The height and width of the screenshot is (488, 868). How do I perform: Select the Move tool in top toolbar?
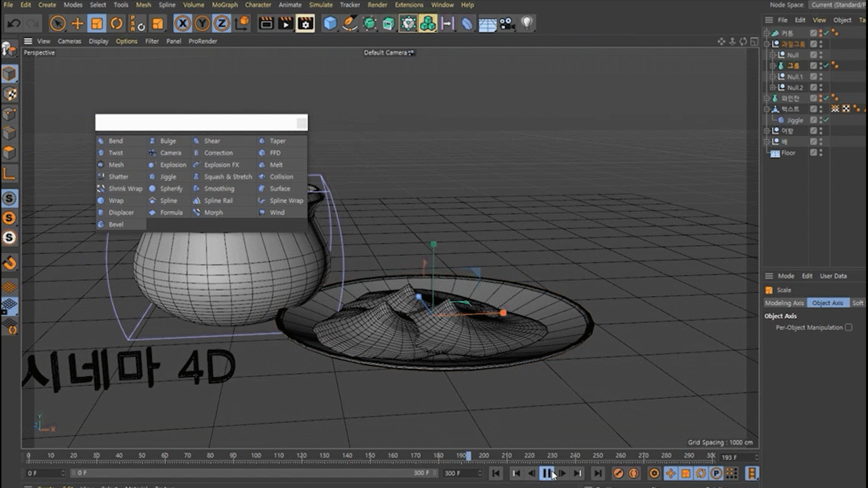(x=77, y=24)
